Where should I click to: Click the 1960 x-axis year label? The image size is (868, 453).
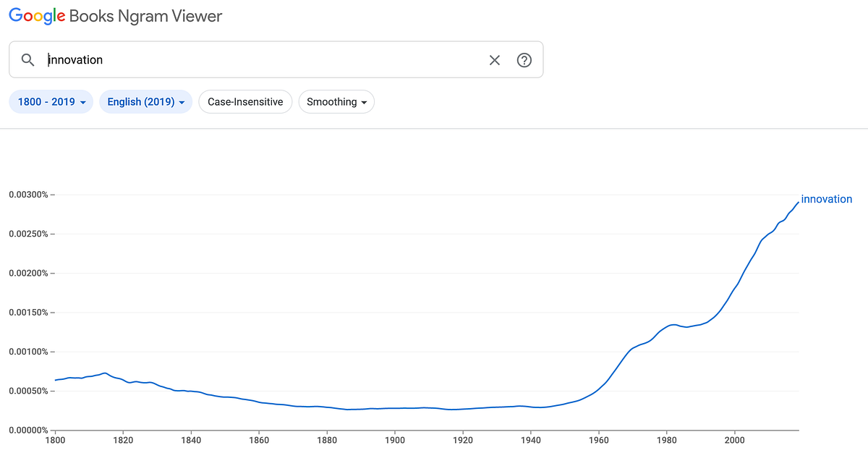[599, 439]
